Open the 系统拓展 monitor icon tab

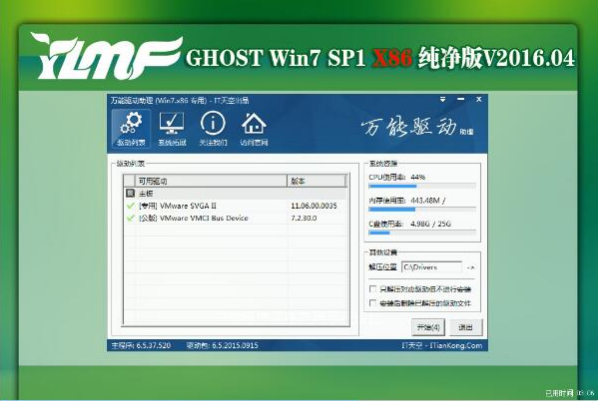[x=172, y=129]
